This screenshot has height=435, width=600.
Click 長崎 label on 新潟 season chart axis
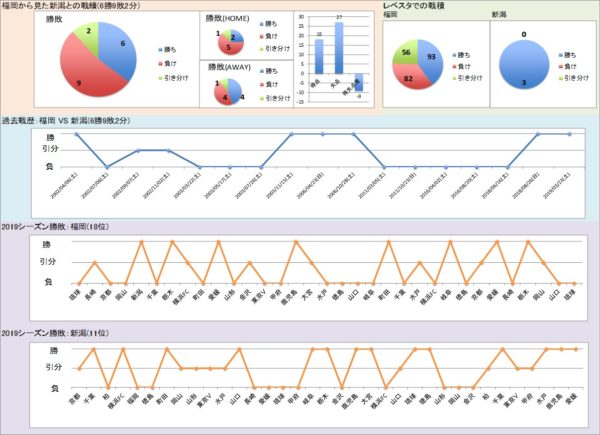249,399
